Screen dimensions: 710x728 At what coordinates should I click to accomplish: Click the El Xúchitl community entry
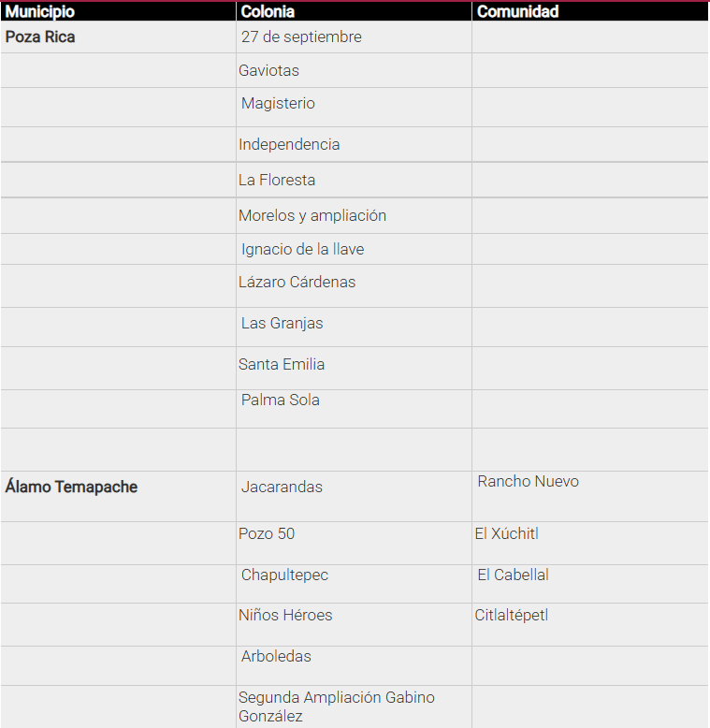coord(506,534)
